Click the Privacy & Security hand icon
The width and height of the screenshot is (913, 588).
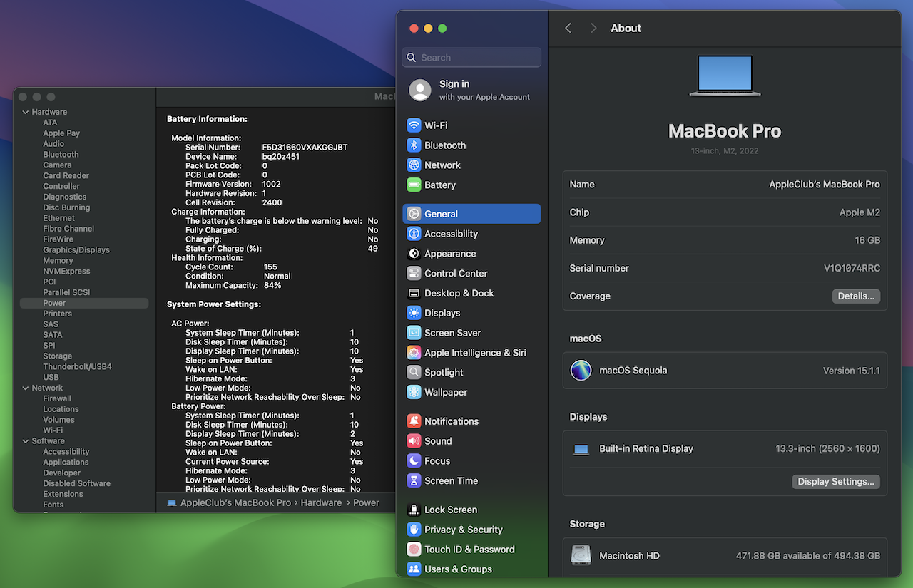pyautogui.click(x=414, y=530)
